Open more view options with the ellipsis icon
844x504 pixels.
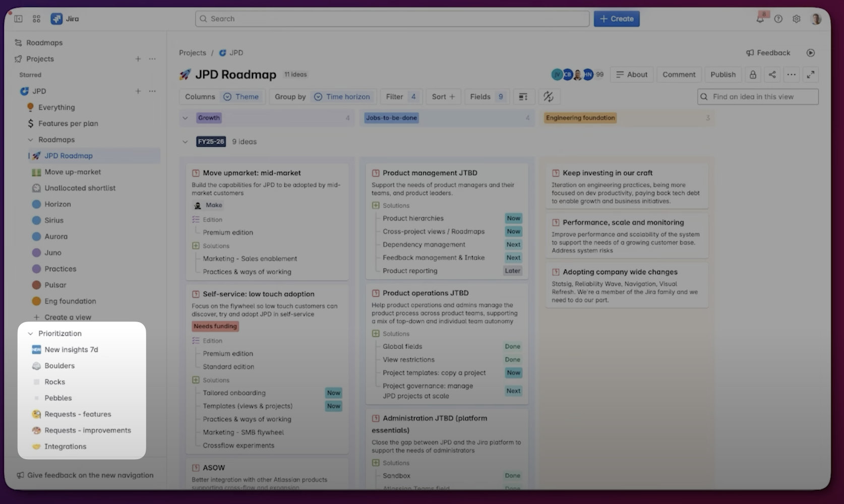(x=791, y=74)
